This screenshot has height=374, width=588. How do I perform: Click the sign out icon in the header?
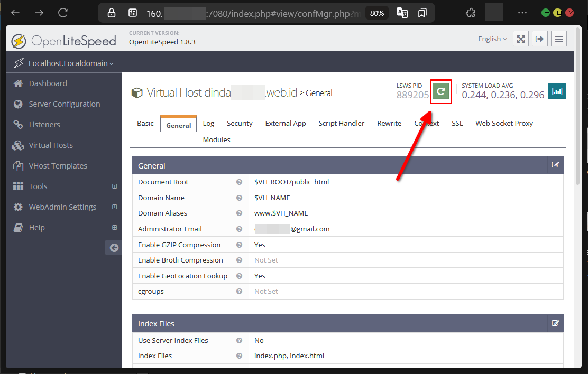pos(540,39)
